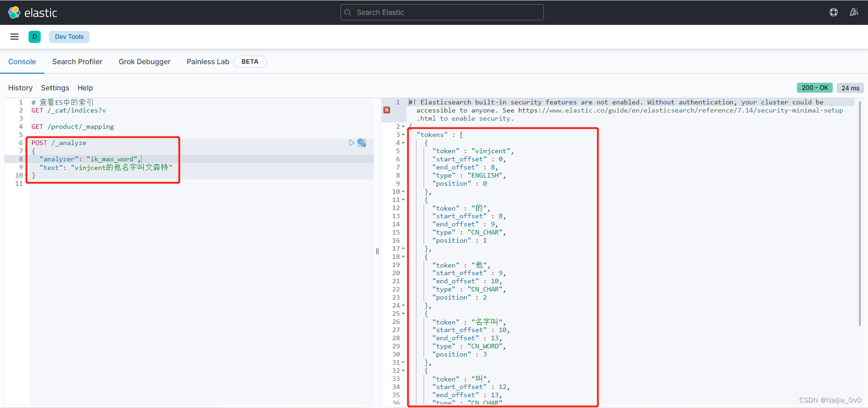
Task: Switch to the Search Profiler tab
Action: click(77, 62)
